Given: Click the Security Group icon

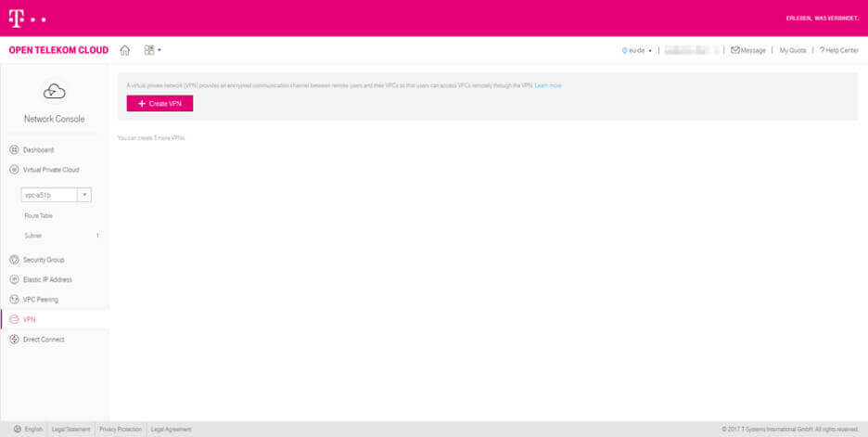Looking at the screenshot, I should [15, 260].
